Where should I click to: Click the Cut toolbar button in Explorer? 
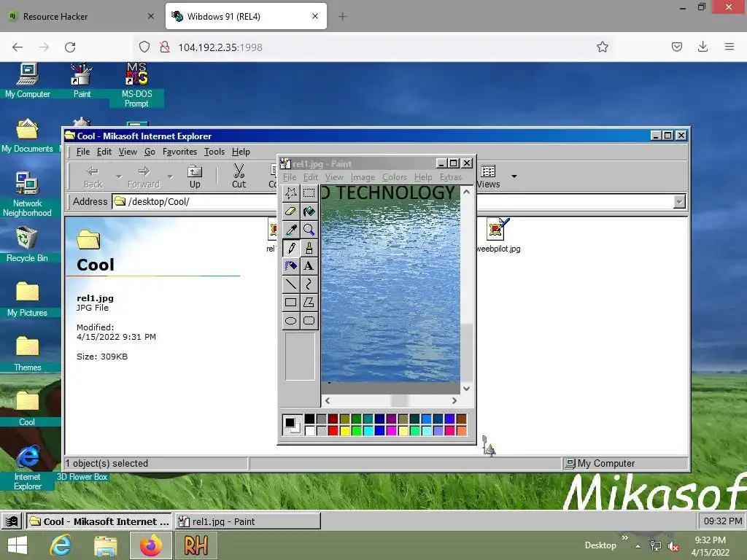click(239, 176)
